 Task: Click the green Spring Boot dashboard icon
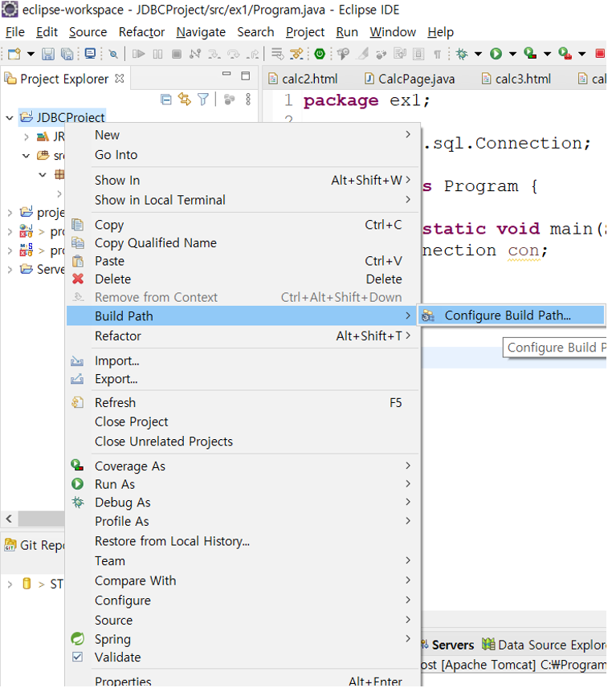[x=320, y=54]
